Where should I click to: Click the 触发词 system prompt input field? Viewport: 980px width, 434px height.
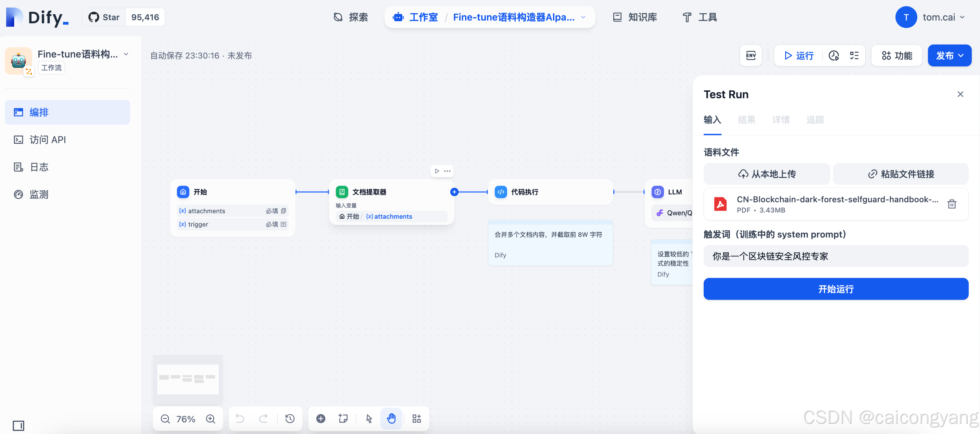click(835, 256)
